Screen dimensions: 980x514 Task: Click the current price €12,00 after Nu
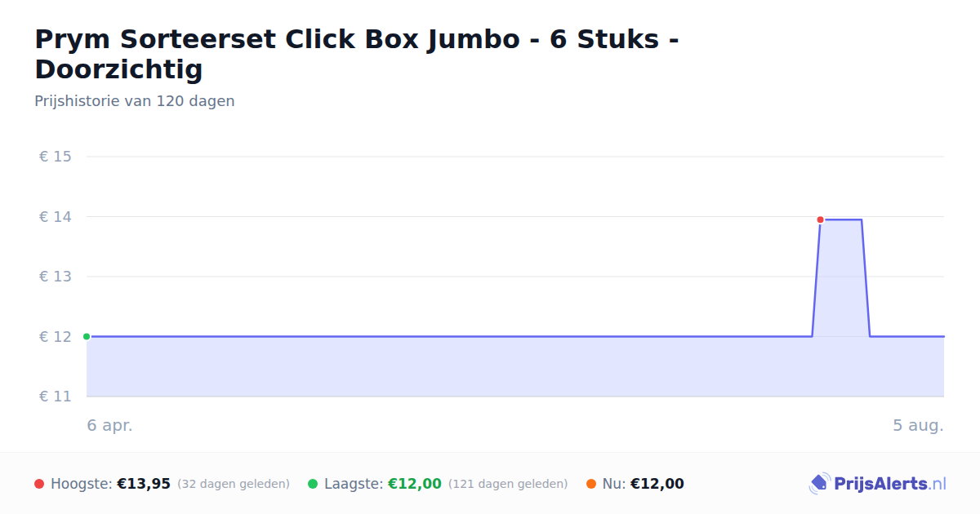coord(657,484)
